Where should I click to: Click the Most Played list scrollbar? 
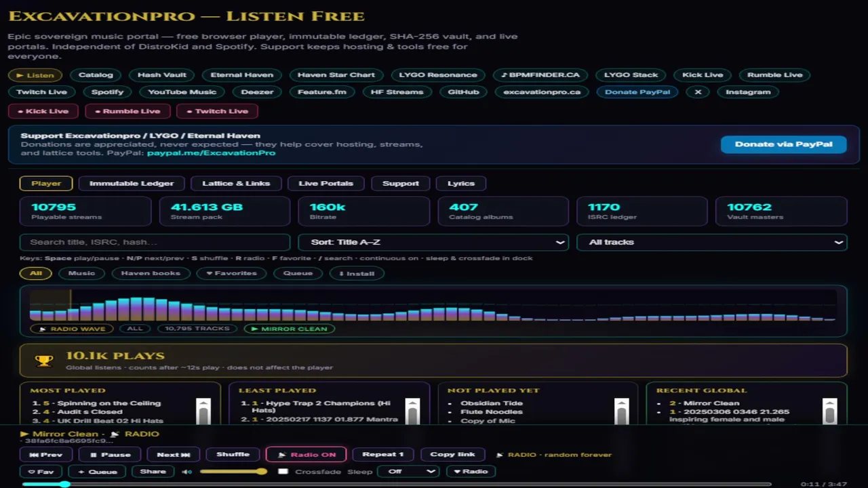[x=203, y=411]
